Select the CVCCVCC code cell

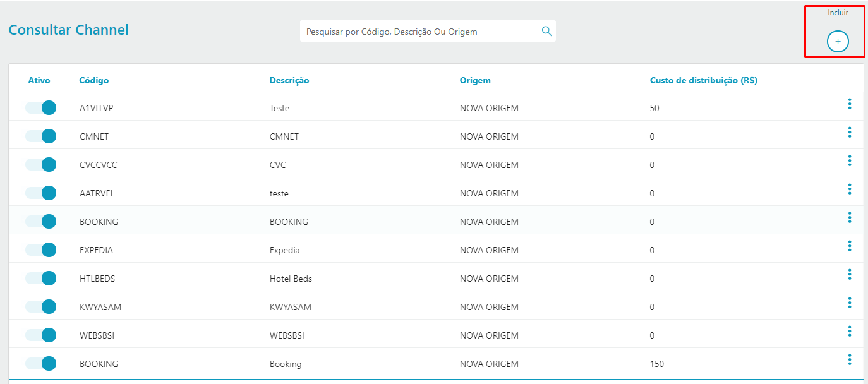coord(98,165)
